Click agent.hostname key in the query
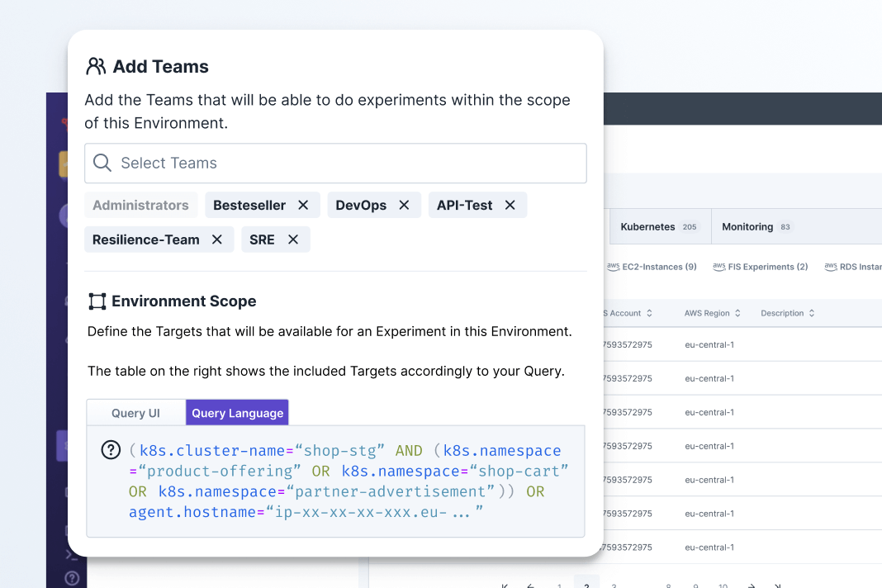 click(x=192, y=512)
